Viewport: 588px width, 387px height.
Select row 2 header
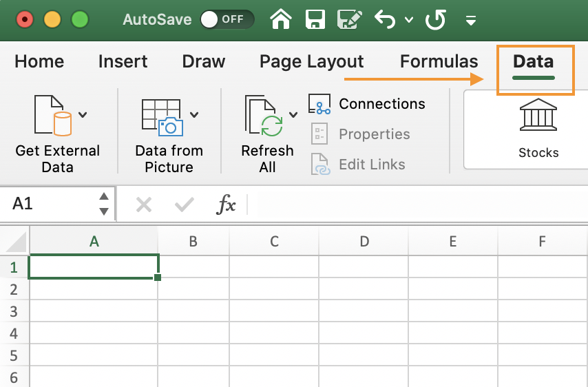pos(14,289)
